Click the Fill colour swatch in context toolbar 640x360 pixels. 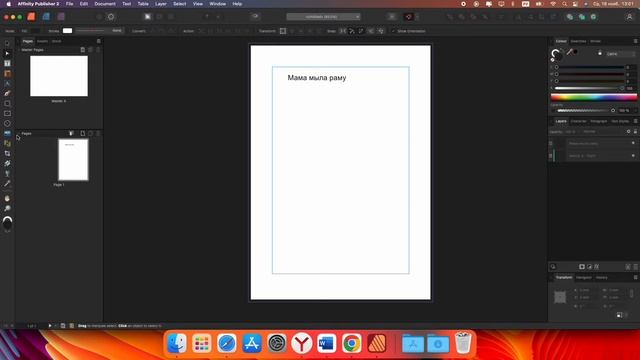tap(35, 31)
